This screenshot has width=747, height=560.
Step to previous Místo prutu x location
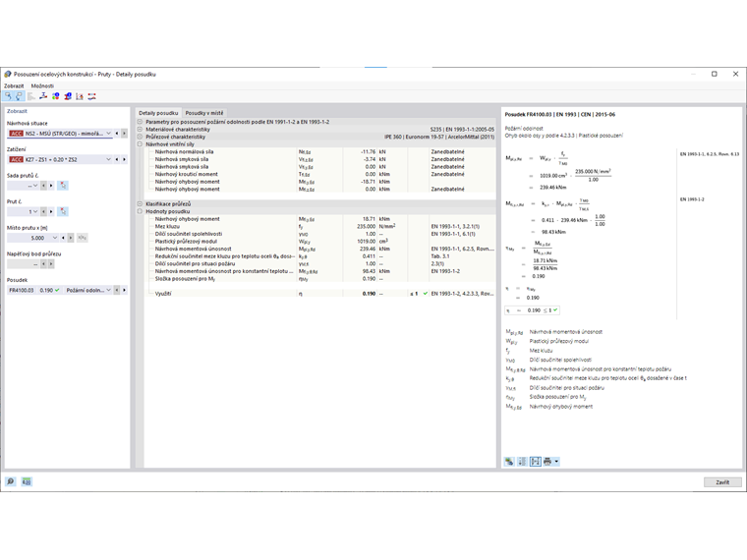(63, 238)
